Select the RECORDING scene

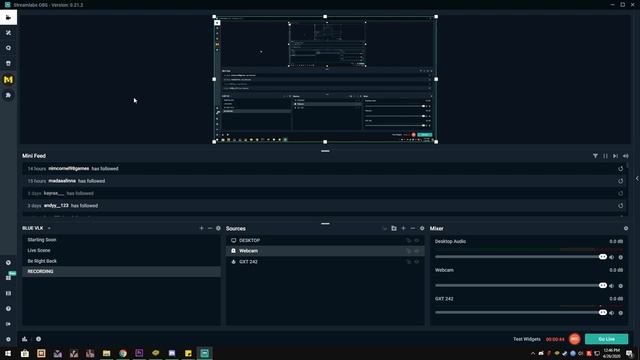point(121,271)
